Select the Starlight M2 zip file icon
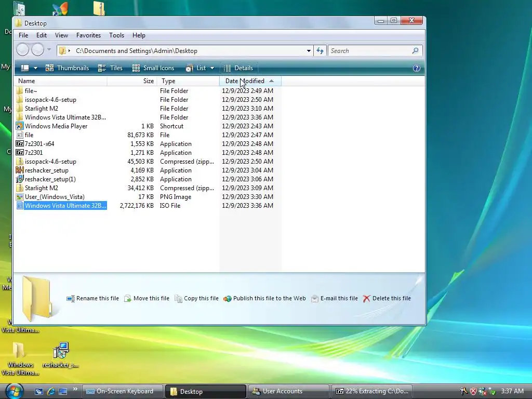The image size is (532, 399). pyautogui.click(x=20, y=188)
